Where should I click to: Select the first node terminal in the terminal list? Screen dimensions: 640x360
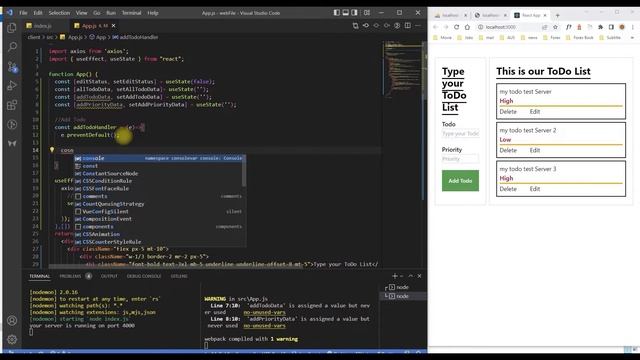click(x=402, y=287)
